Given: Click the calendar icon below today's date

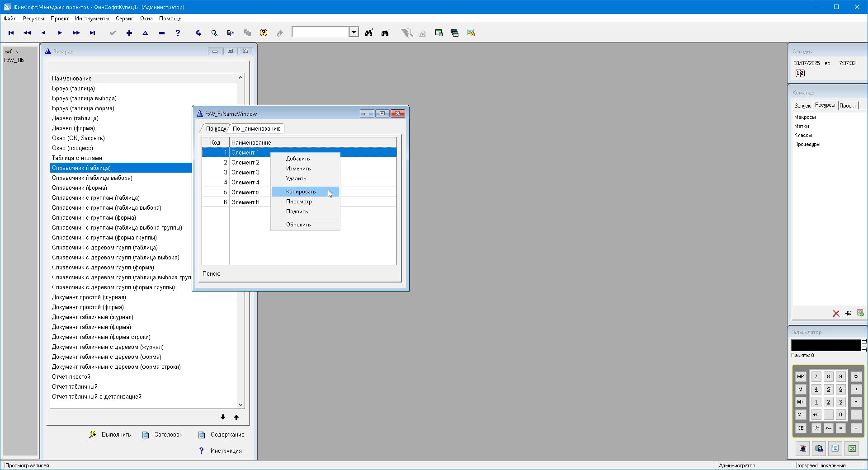Looking at the screenshot, I should tap(800, 74).
